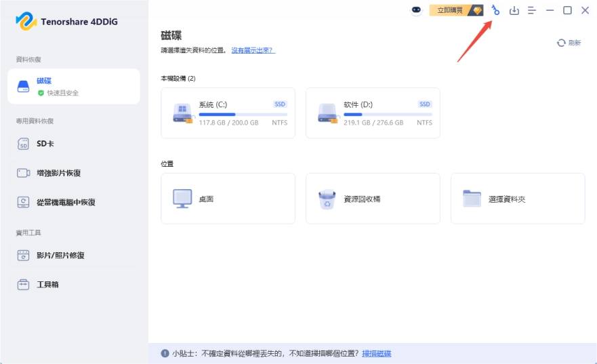The image size is (597, 364).
Task: Choose the 資源回收桶 recycle bin location
Action: click(373, 199)
